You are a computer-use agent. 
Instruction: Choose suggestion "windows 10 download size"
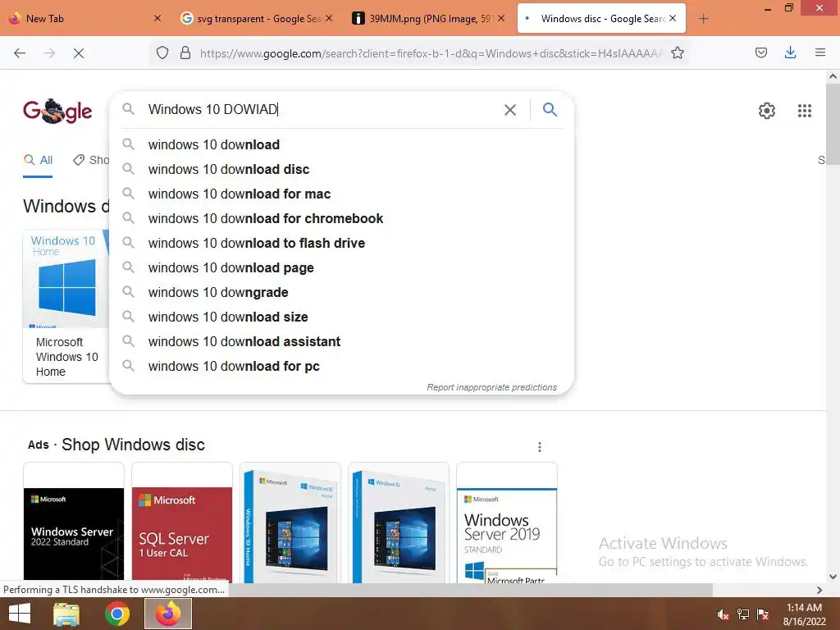(x=341, y=317)
